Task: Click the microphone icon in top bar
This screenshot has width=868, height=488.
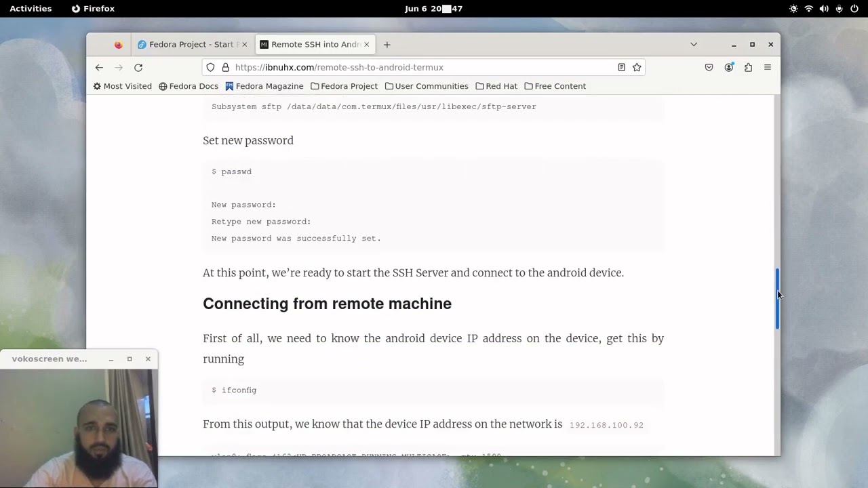Action: (840, 9)
